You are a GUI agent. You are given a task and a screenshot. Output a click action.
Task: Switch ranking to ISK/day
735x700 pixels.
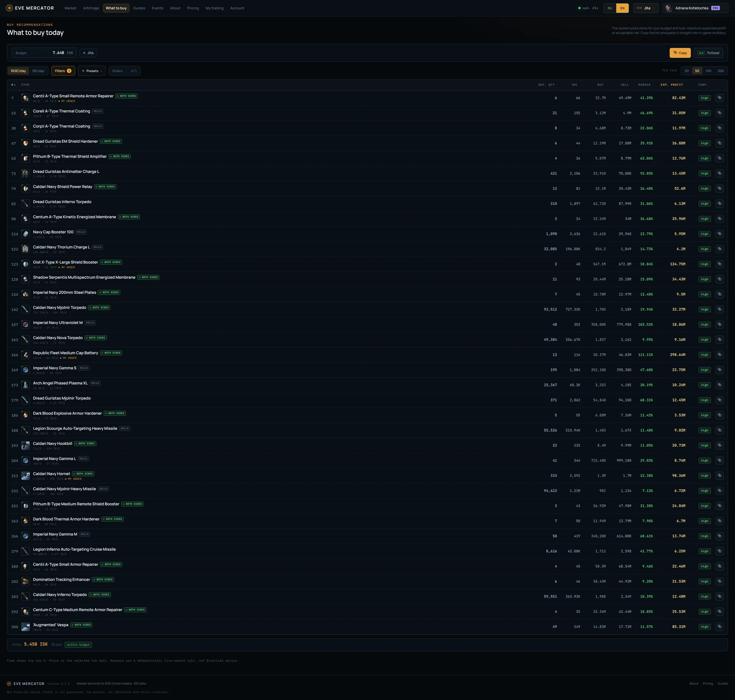(38, 71)
